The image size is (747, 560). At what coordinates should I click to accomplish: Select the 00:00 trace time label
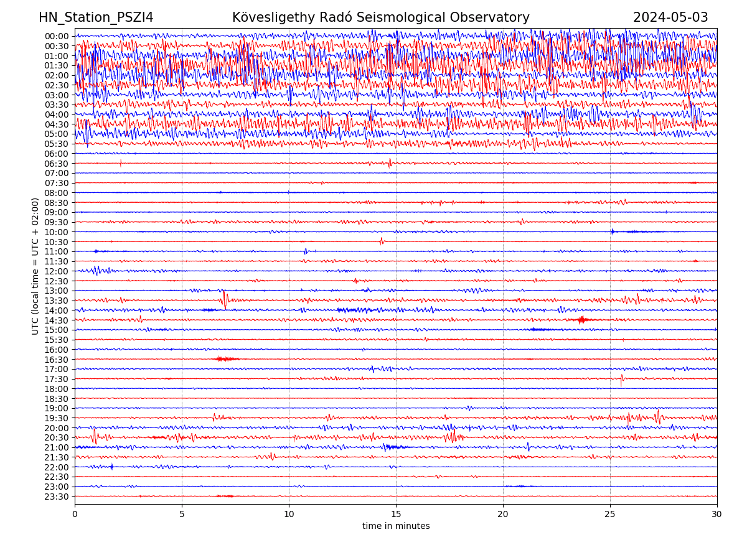[x=56, y=36]
